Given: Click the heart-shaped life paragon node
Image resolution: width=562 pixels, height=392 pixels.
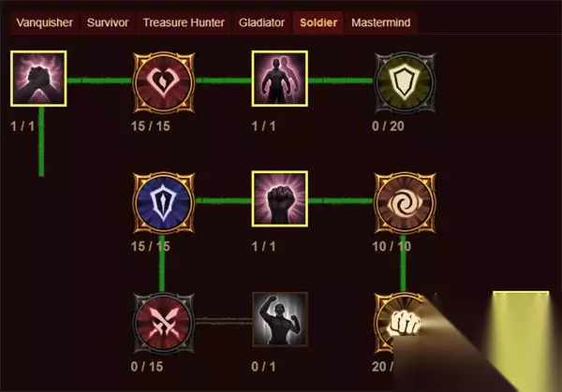Looking at the screenshot, I should pos(164,82).
